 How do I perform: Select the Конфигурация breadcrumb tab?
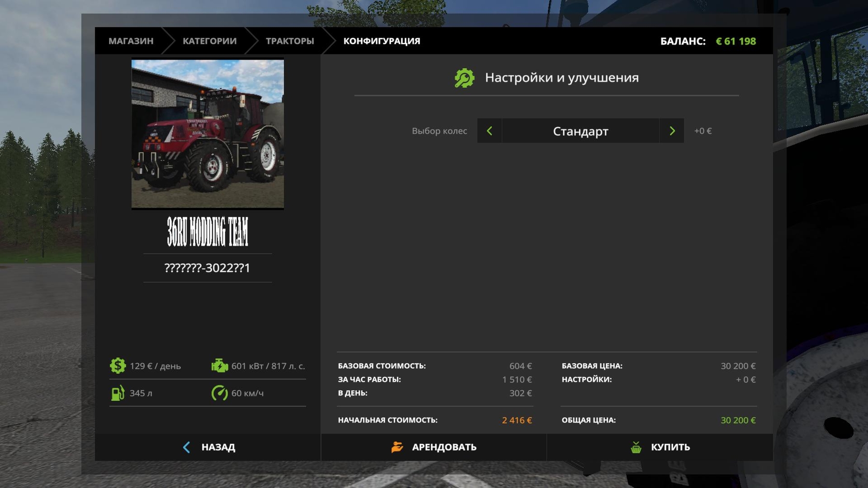pos(381,41)
